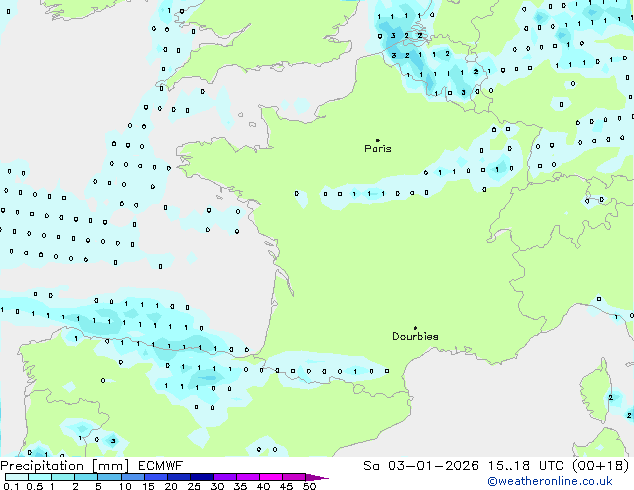Pick the legend swatch between 45 and 50
The width and height of the screenshot is (634, 490).
[294, 477]
